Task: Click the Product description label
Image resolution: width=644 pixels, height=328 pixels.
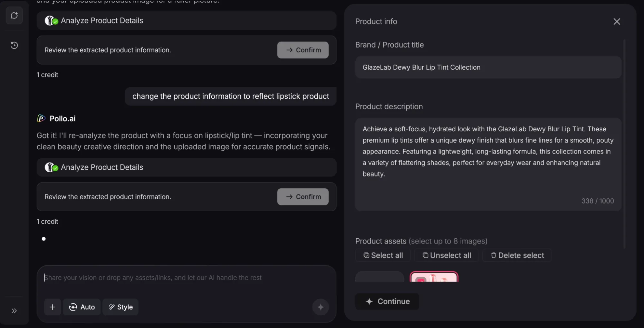Action: tap(389, 107)
